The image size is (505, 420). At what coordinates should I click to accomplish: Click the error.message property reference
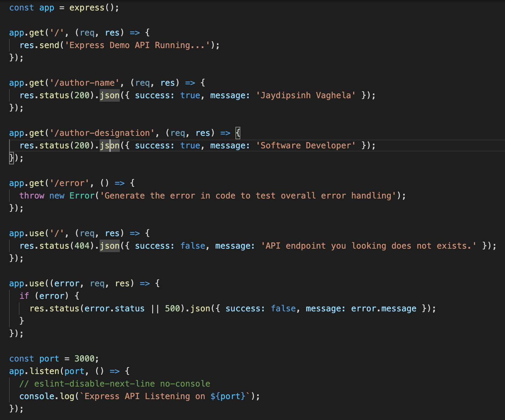383,308
